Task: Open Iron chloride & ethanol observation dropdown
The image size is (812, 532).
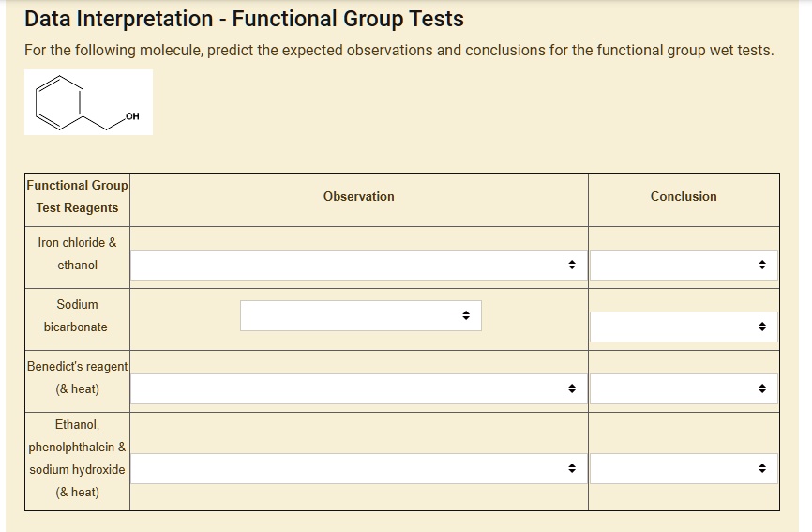Action: [358, 265]
